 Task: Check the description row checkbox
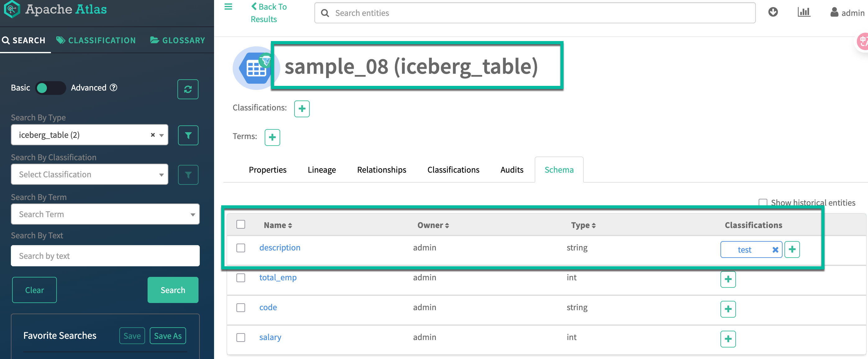[240, 248]
